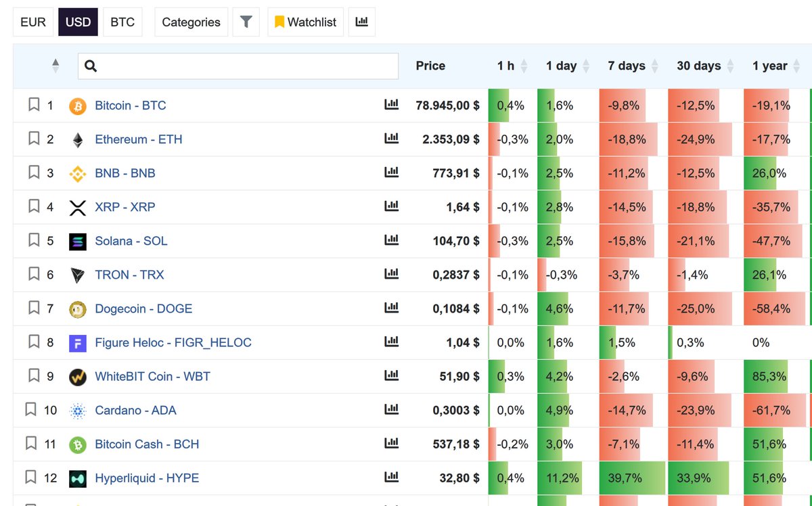Click the Bitcoin coin logo
This screenshot has height=506, width=812.
78,106
